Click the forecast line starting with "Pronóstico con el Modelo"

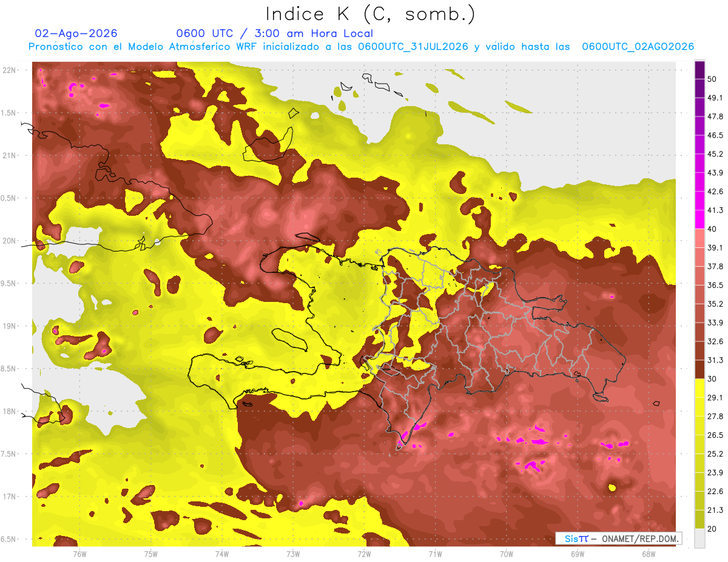[361, 47]
